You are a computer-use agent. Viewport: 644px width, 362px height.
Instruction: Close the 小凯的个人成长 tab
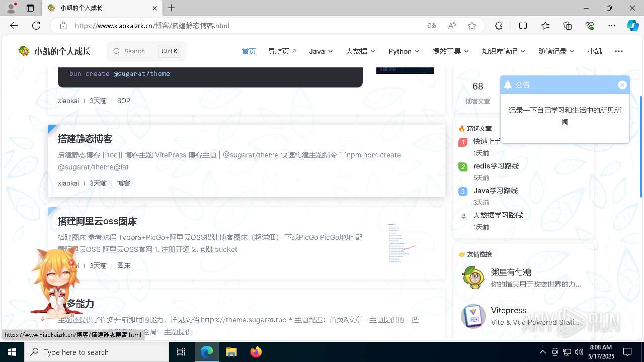[155, 8]
